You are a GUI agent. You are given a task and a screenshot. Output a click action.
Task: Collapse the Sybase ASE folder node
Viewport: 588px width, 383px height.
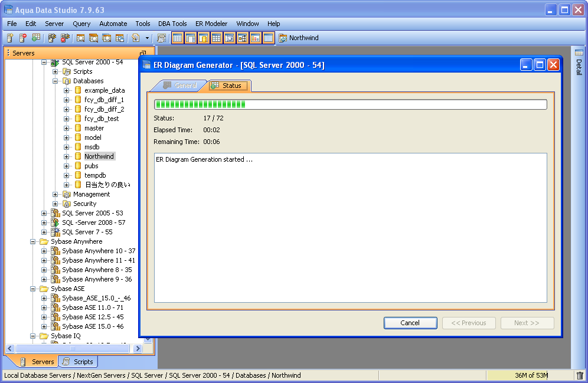32,289
